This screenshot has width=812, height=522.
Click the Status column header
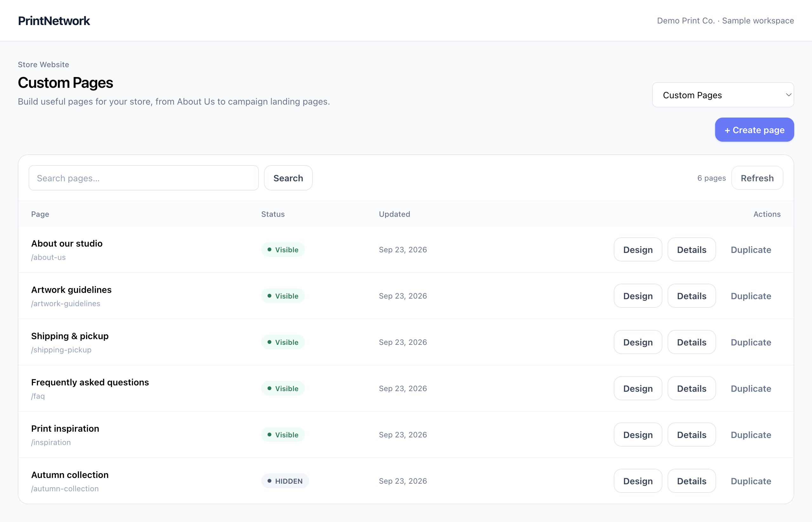tap(273, 214)
